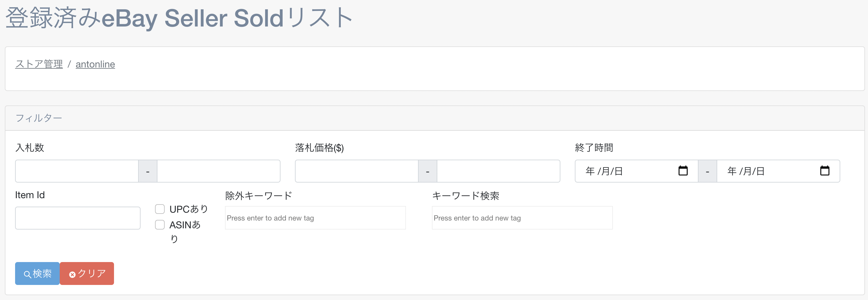Focus the キーワード検索 tag input

[x=522, y=218]
